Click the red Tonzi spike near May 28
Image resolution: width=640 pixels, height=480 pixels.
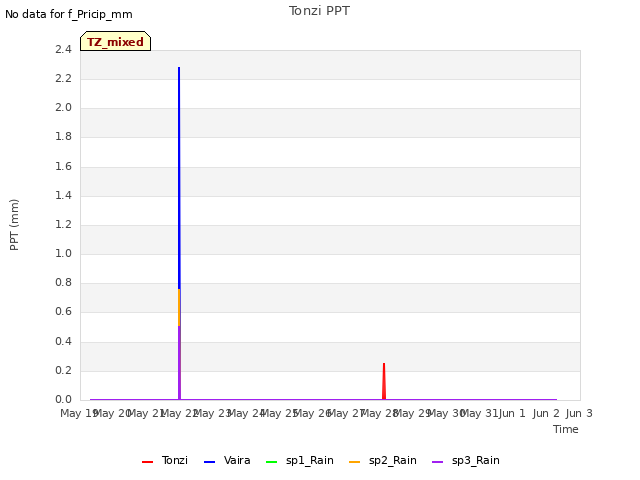coord(384,381)
